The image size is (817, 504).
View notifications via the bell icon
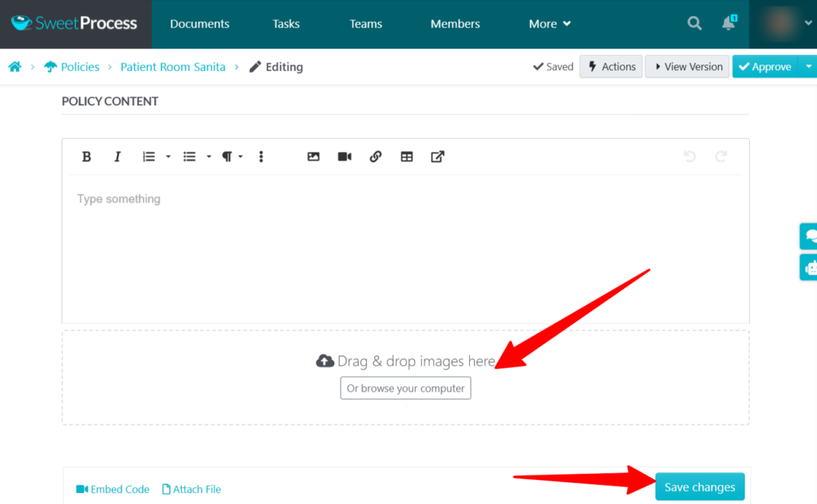(727, 24)
